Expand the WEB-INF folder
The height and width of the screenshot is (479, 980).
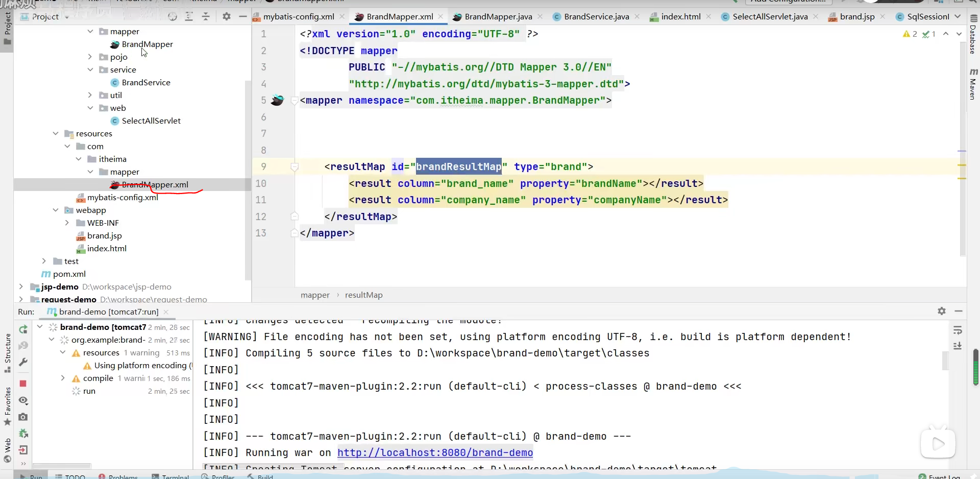coord(67,223)
